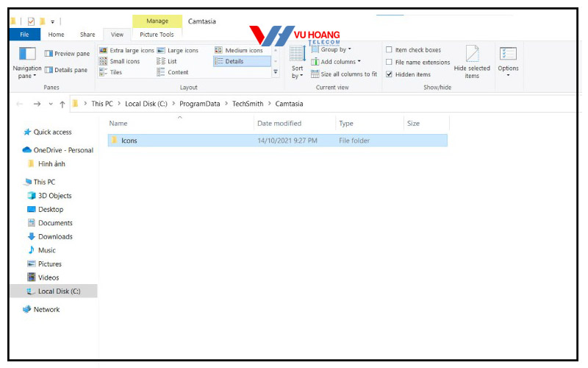This screenshot has height=368, width=588.
Task: Click Size all columns to fit
Action: pyautogui.click(x=344, y=74)
